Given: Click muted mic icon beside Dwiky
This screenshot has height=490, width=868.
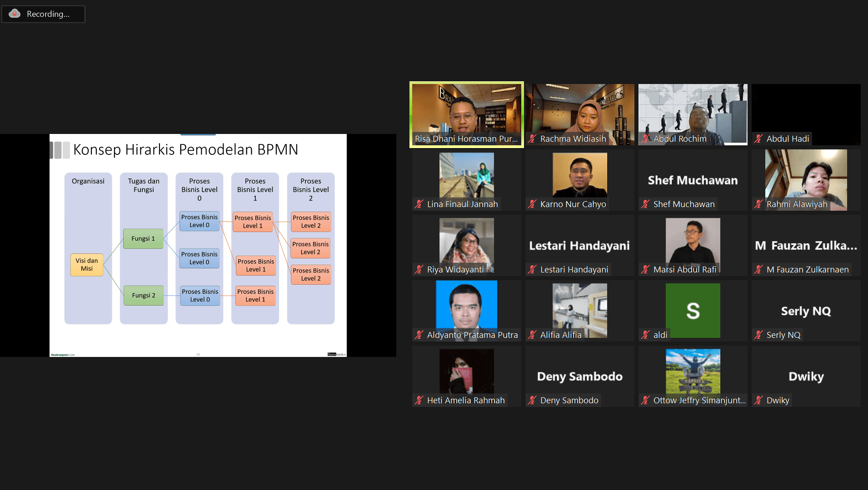Looking at the screenshot, I should [758, 401].
